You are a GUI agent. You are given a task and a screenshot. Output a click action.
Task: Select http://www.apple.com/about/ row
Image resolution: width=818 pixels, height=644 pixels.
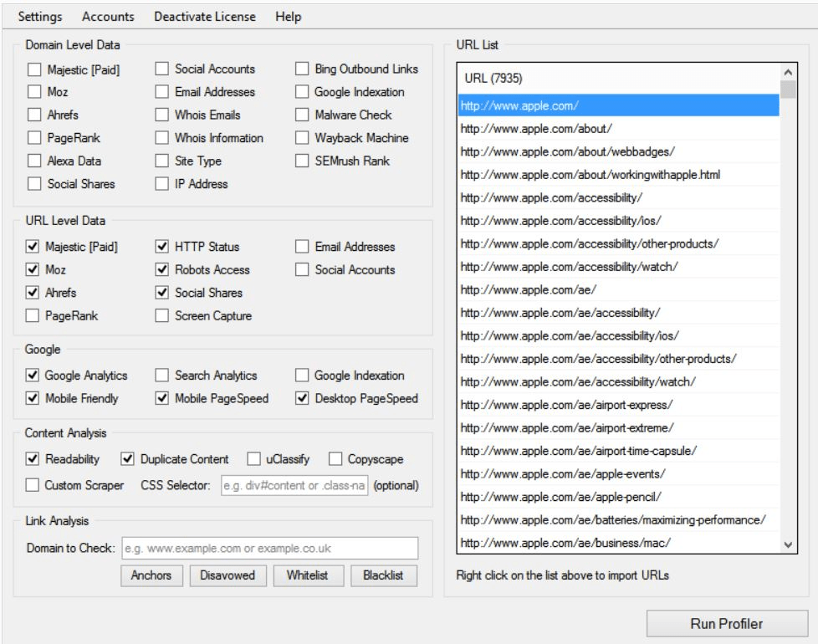click(619, 128)
